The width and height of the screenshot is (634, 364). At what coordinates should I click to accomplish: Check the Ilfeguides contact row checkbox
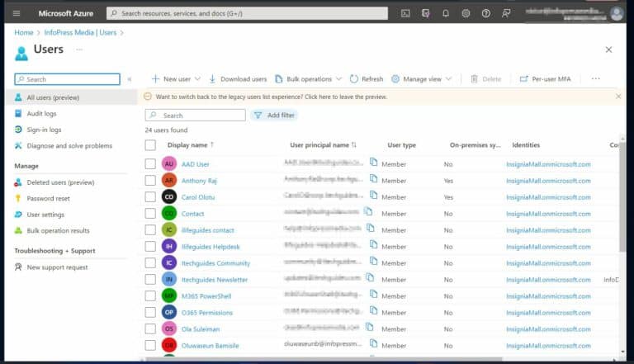pos(150,229)
